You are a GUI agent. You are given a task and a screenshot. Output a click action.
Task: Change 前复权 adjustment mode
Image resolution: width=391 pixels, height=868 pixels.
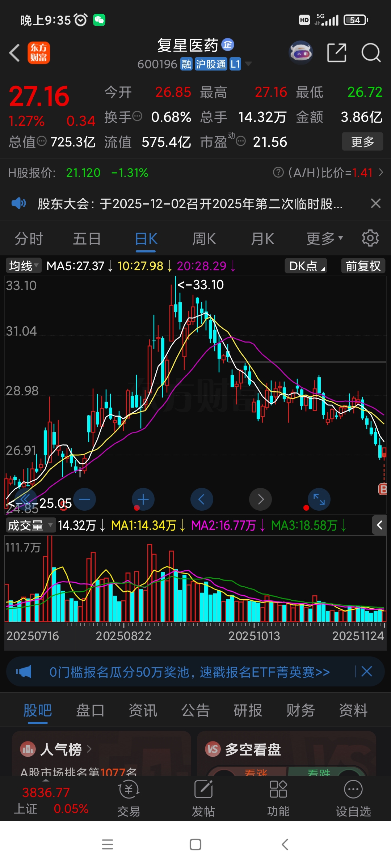[363, 266]
